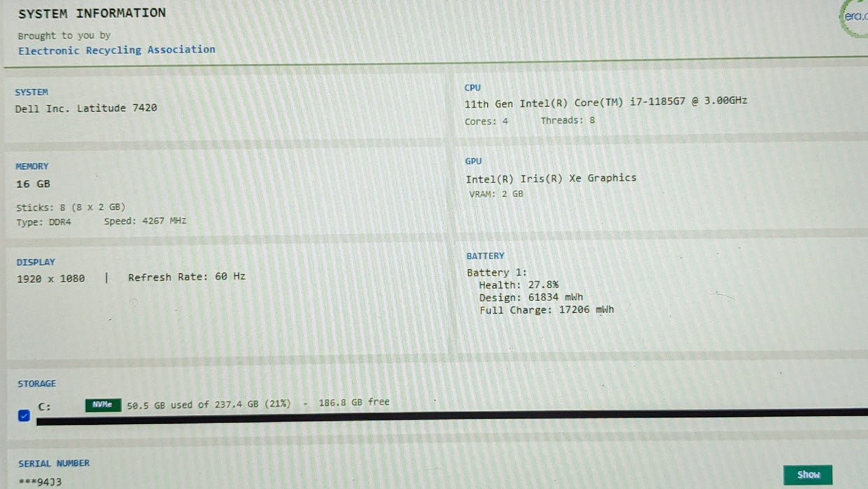Select the '1920 x 1080' resolution text

point(50,279)
